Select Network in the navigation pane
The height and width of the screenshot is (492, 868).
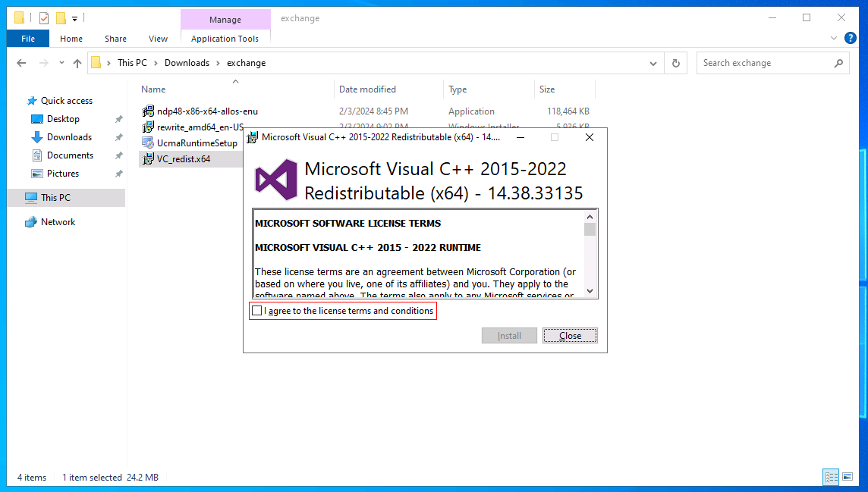pos(58,221)
